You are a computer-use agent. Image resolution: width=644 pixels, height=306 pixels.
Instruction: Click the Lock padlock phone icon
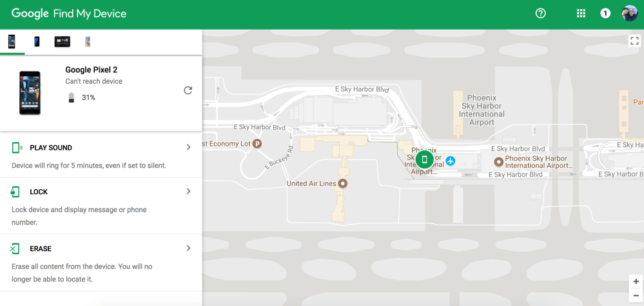[15, 192]
